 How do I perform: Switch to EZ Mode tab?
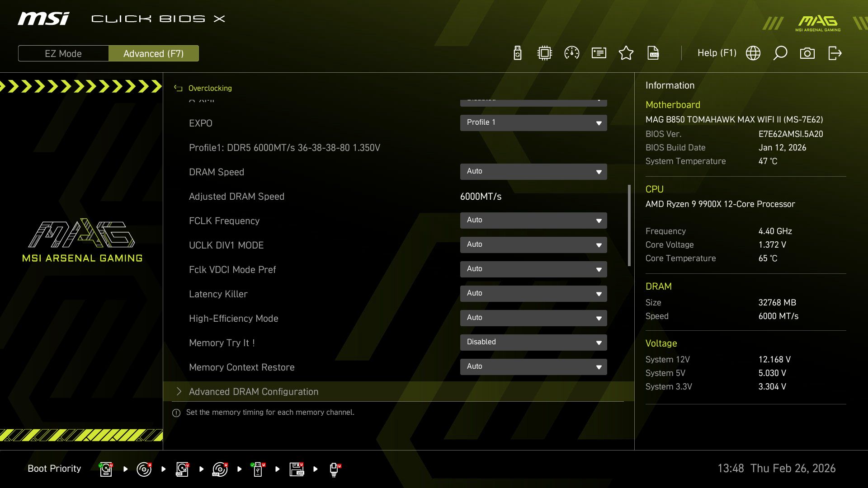coord(63,53)
